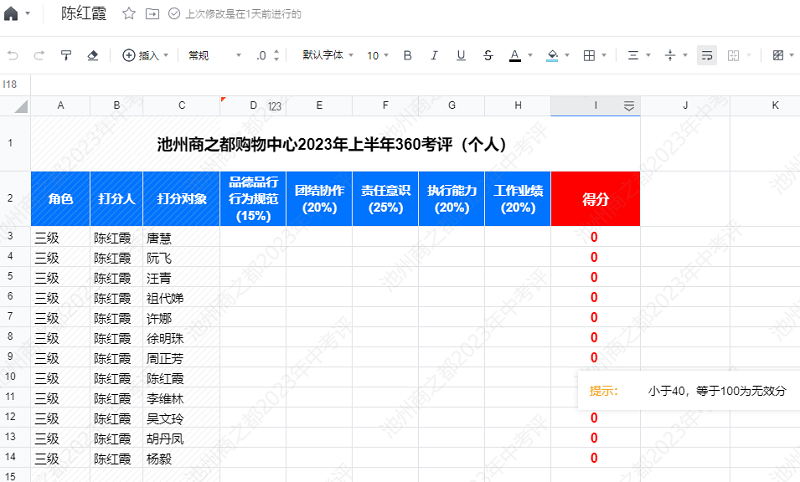Open the font size 10 dropdown
The image size is (800, 482).
tap(378, 56)
